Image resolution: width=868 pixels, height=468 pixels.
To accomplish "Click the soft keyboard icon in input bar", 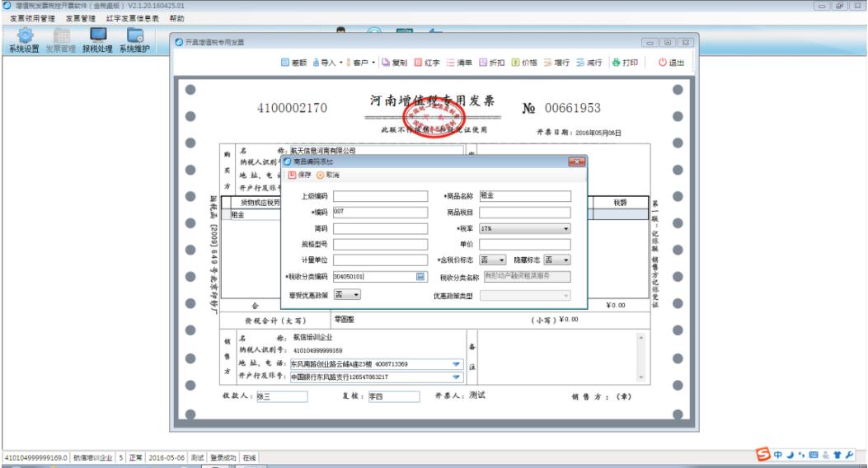I will [814, 455].
